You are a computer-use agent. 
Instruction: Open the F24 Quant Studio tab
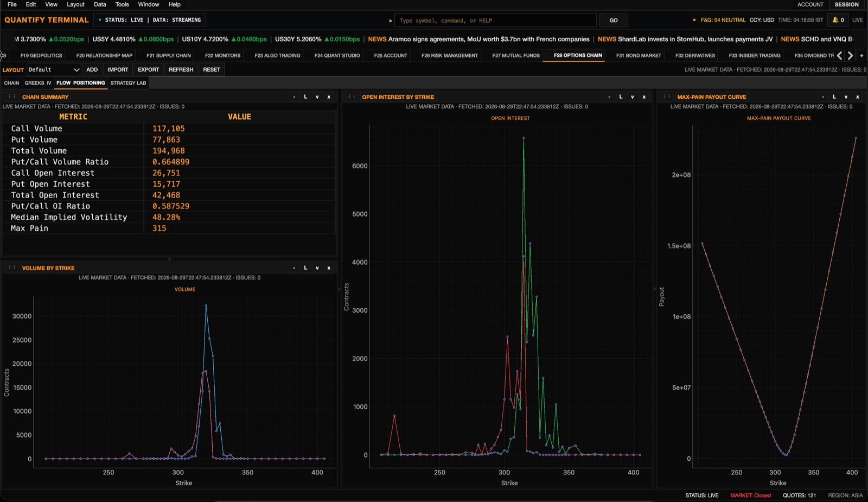[337, 55]
